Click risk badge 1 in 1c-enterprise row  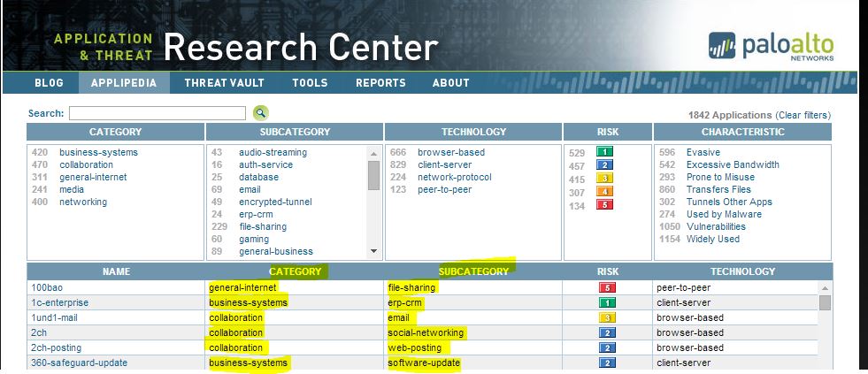point(607,302)
